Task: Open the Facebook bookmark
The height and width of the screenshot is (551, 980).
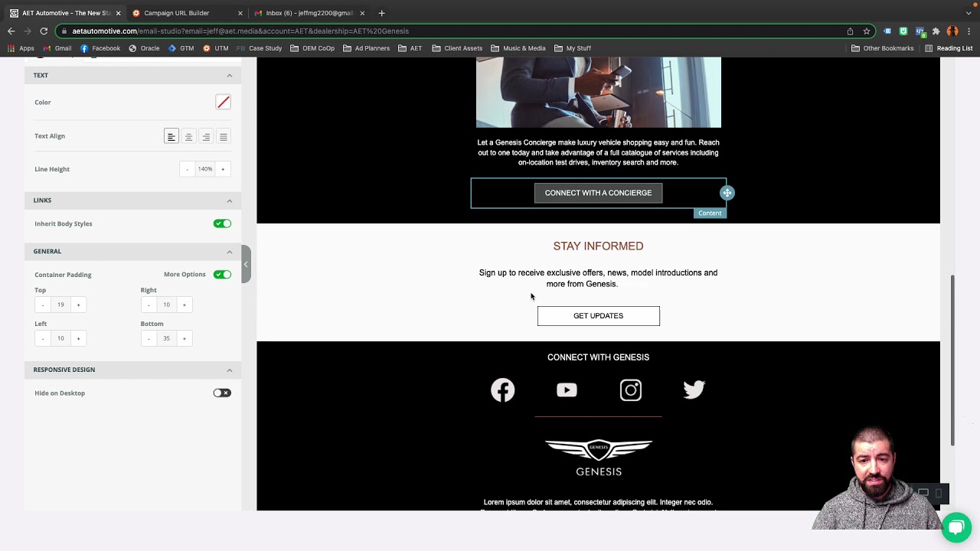Action: point(100,48)
